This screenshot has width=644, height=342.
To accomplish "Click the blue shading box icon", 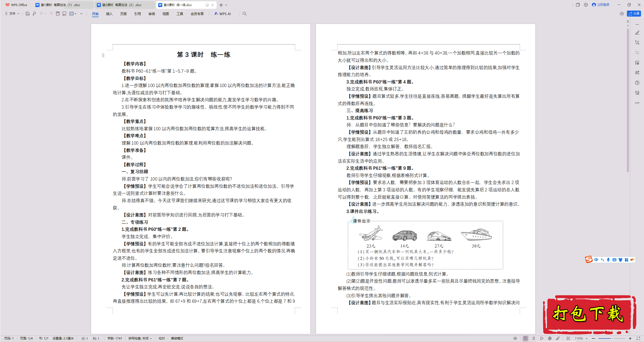I will point(71,14).
